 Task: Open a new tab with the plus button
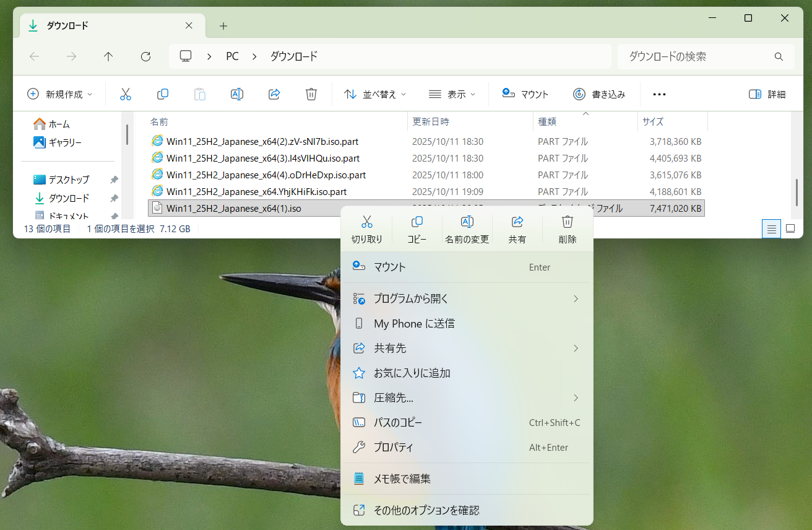click(223, 26)
